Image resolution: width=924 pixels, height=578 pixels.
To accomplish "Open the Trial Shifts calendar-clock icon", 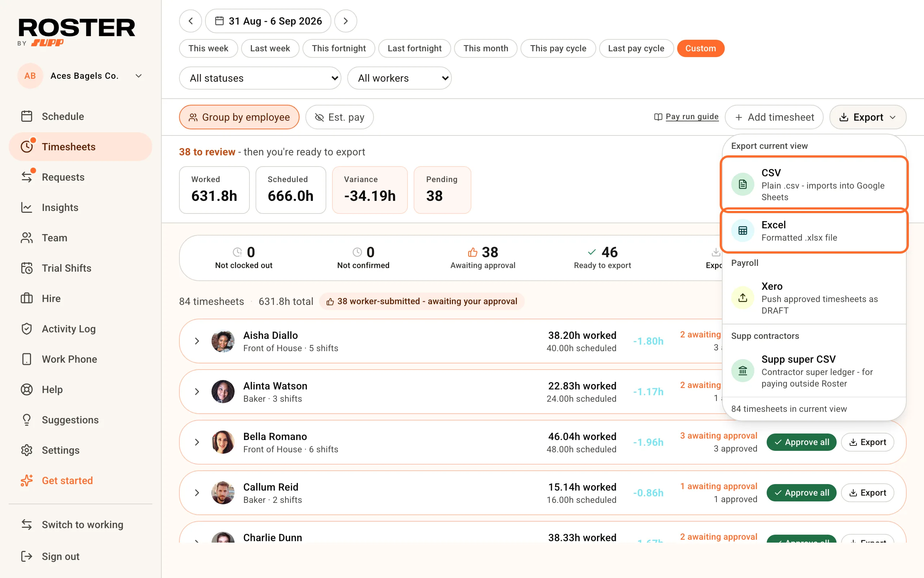I will tap(27, 268).
